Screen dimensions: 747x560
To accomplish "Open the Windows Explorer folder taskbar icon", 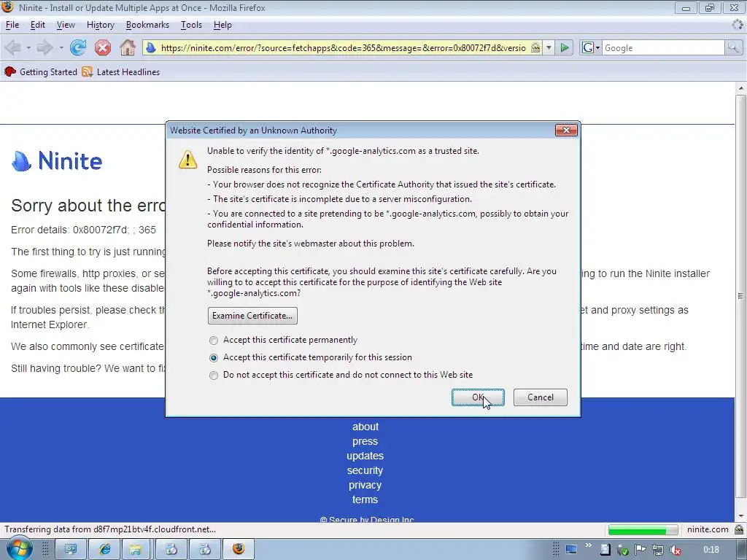I will [x=136, y=550].
